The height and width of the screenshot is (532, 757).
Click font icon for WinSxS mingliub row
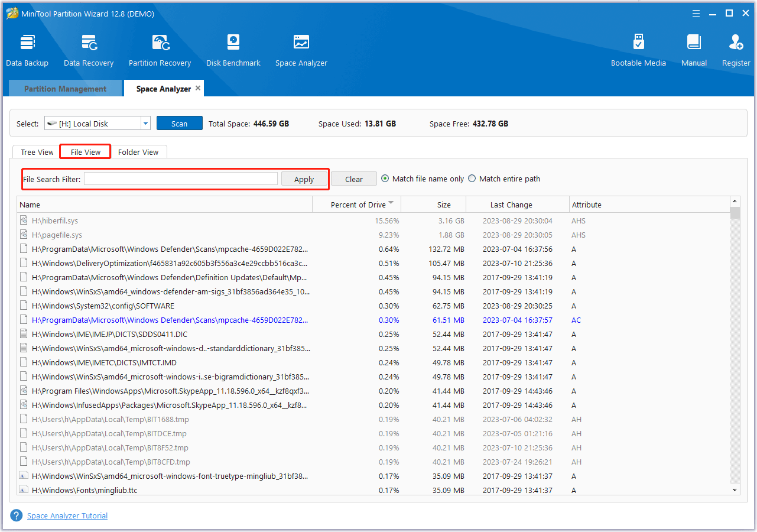point(24,476)
